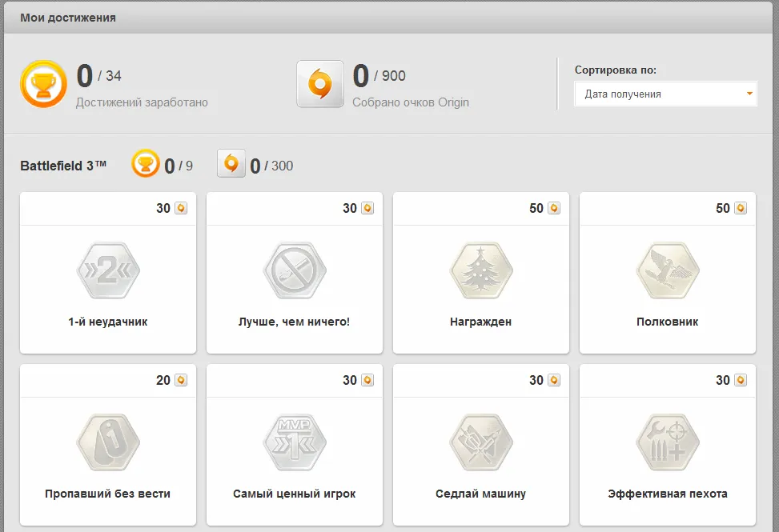Click Origin points icon on 1-й неудачник card
This screenshot has width=779, height=532.
click(x=181, y=209)
